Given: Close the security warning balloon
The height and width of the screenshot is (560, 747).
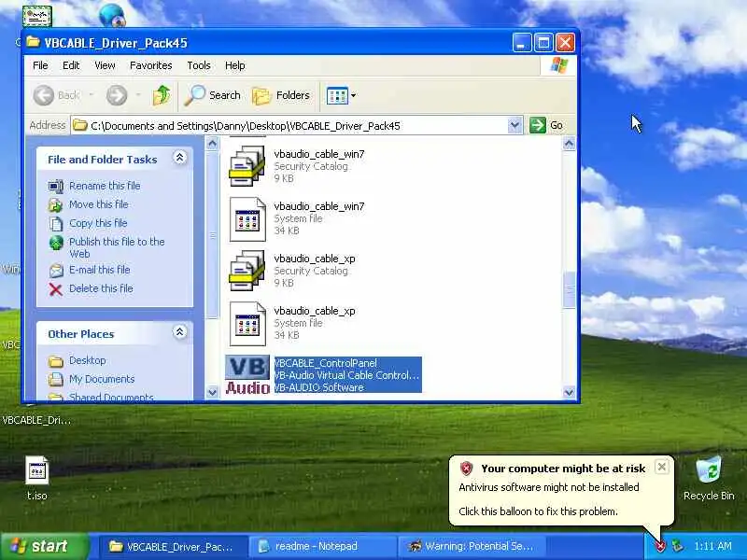Looking at the screenshot, I should [662, 468].
